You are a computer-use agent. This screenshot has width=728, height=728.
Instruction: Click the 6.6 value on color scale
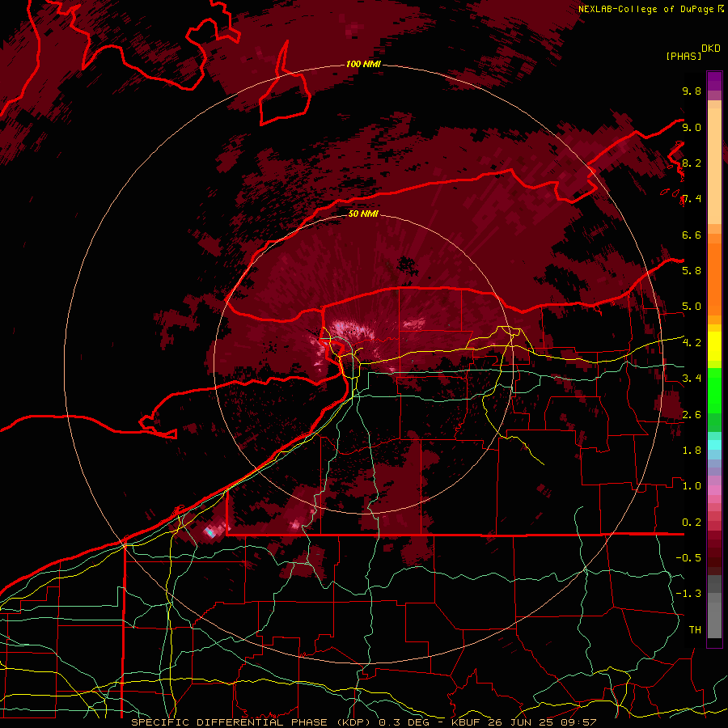pyautogui.click(x=692, y=235)
